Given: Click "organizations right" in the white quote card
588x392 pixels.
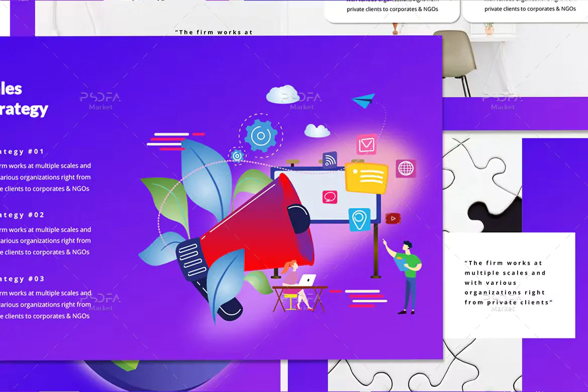Looking at the screenshot, I should pyautogui.click(x=505, y=292).
